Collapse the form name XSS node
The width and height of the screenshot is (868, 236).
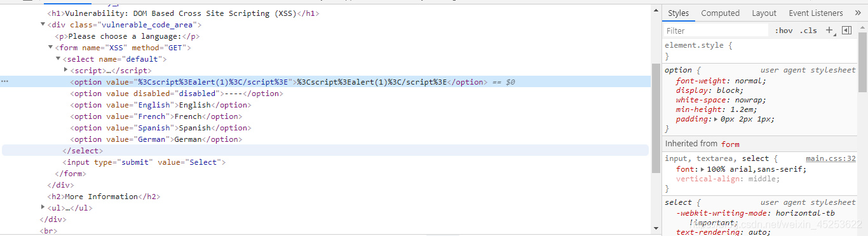pos(50,48)
